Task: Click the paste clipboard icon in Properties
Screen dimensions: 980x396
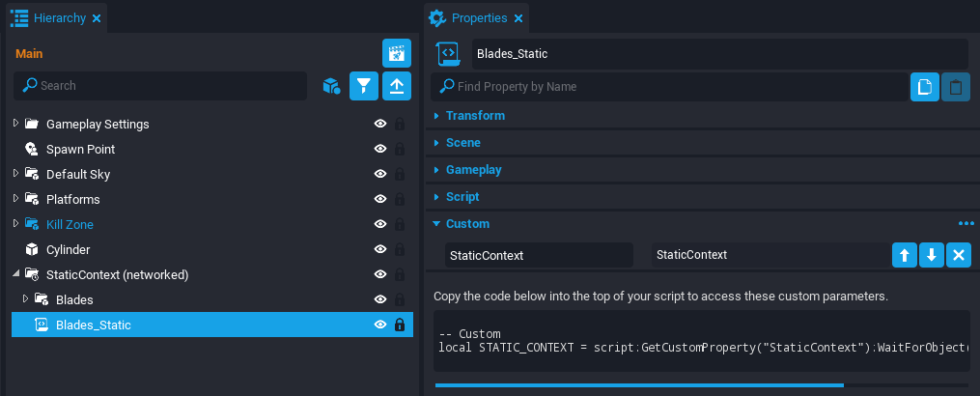Action: (956, 87)
